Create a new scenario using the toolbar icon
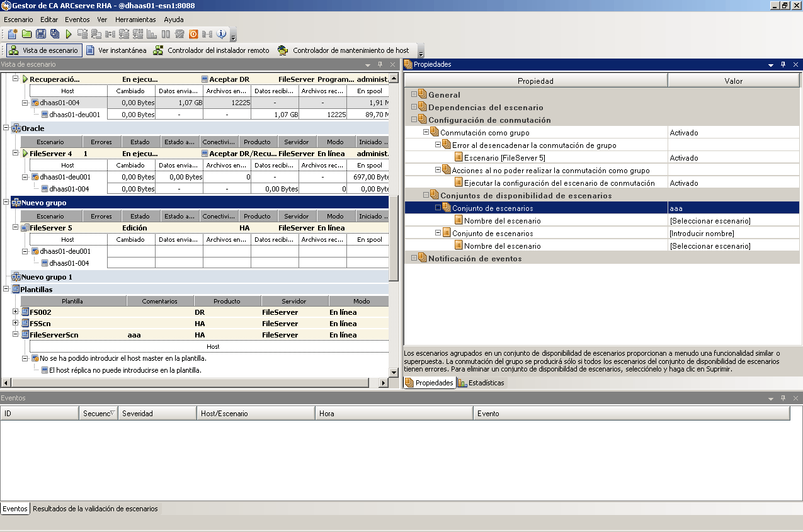Image resolution: width=803 pixels, height=532 pixels. tap(13, 33)
